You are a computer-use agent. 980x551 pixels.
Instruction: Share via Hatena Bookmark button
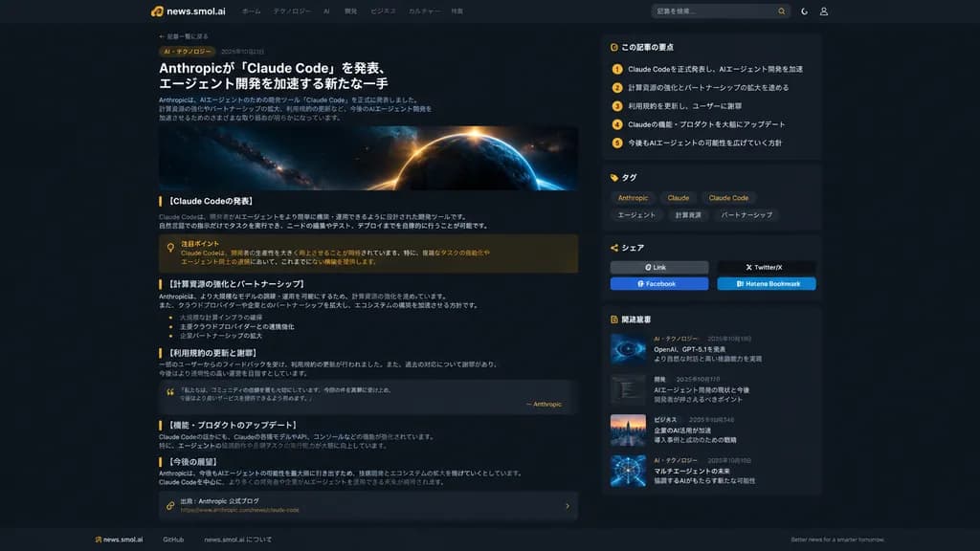pos(767,283)
